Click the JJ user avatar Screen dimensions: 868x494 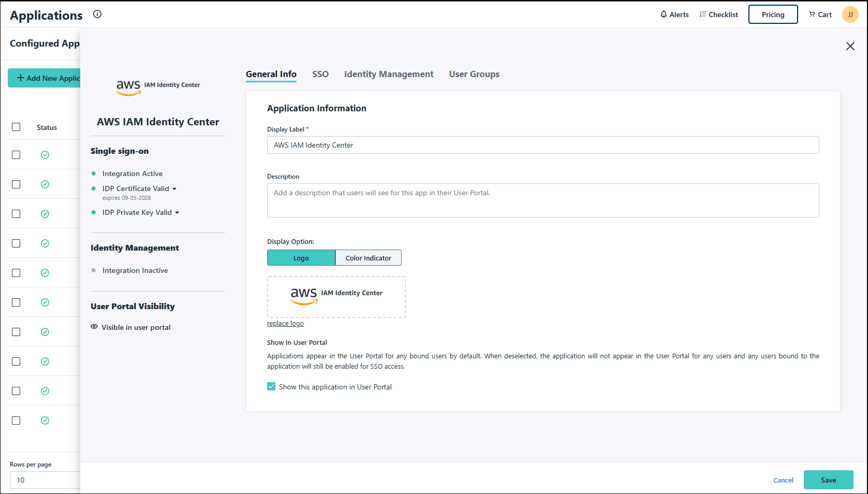(850, 14)
